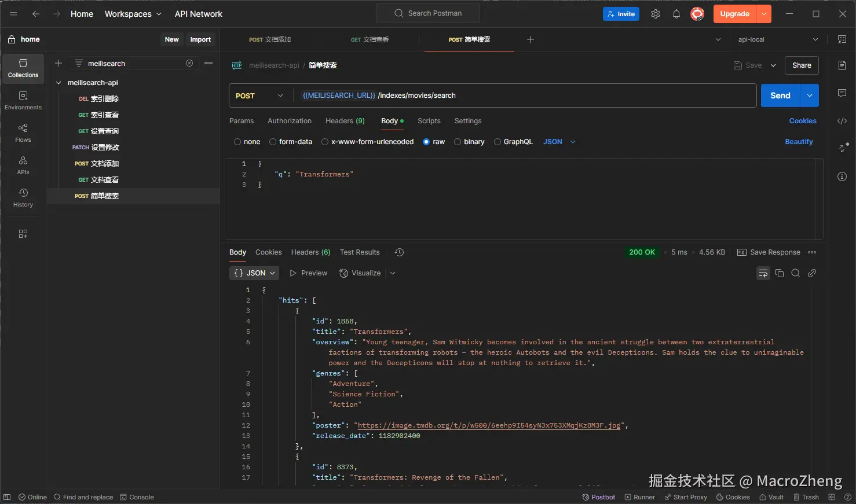
Task: Open the code snippet panel icon
Action: [x=842, y=121]
